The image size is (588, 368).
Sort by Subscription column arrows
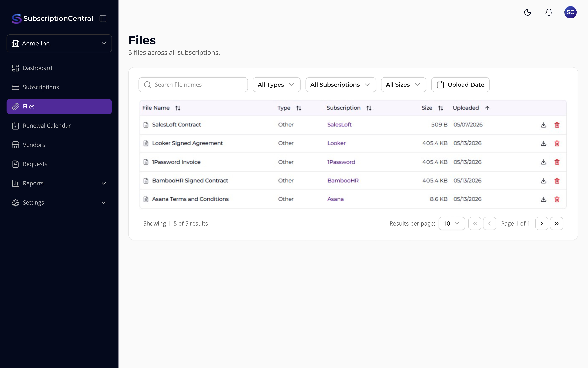[x=369, y=108]
